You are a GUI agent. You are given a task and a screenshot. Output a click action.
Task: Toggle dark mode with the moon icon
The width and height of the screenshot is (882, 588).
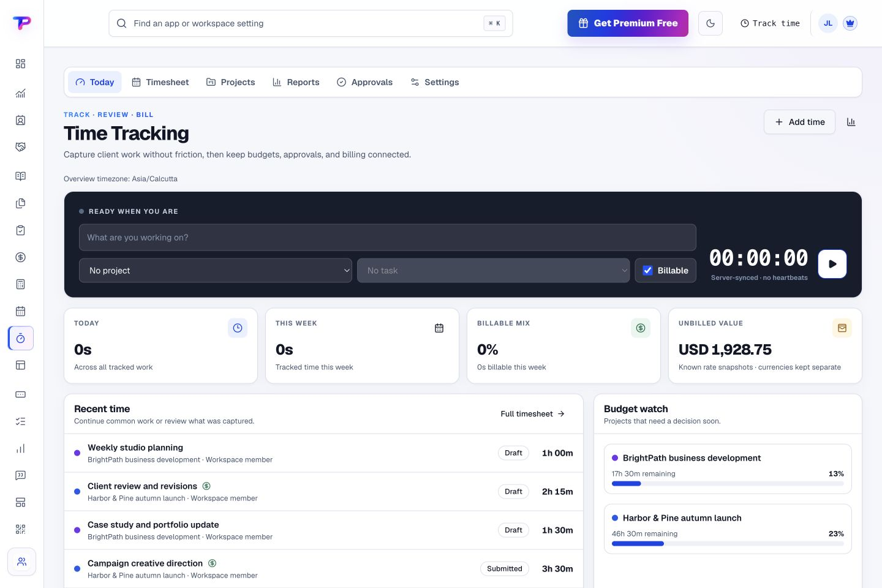[x=710, y=23]
